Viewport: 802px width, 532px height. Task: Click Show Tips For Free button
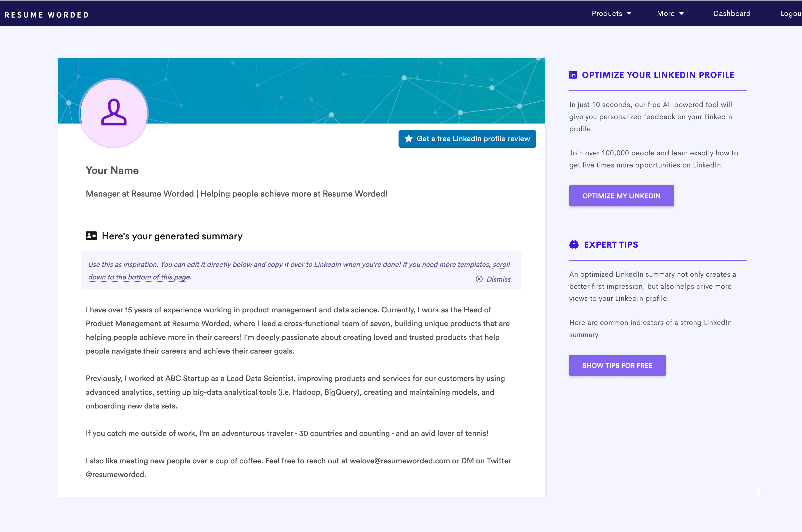[x=617, y=365]
